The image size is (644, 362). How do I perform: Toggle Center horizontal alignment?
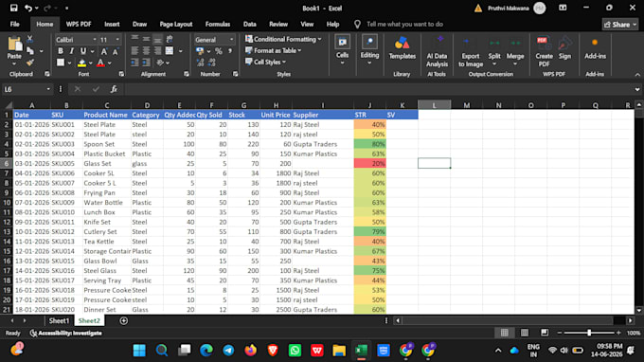(x=146, y=51)
